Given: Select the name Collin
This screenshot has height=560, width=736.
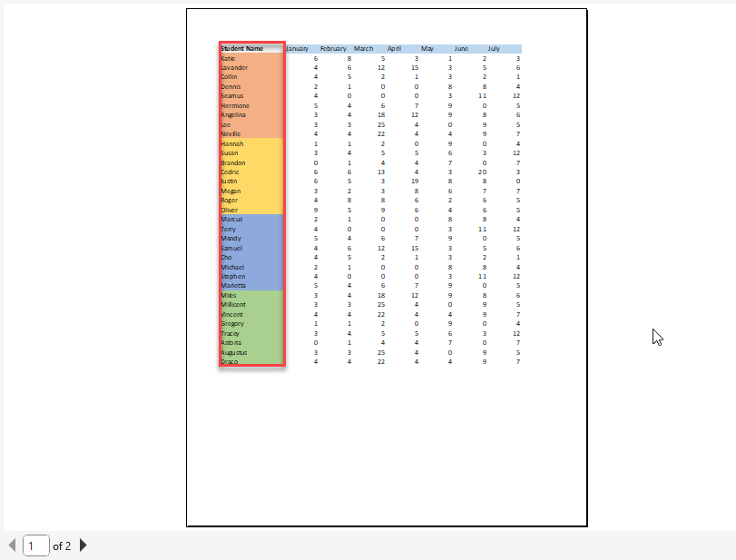Looking at the screenshot, I should [229, 76].
